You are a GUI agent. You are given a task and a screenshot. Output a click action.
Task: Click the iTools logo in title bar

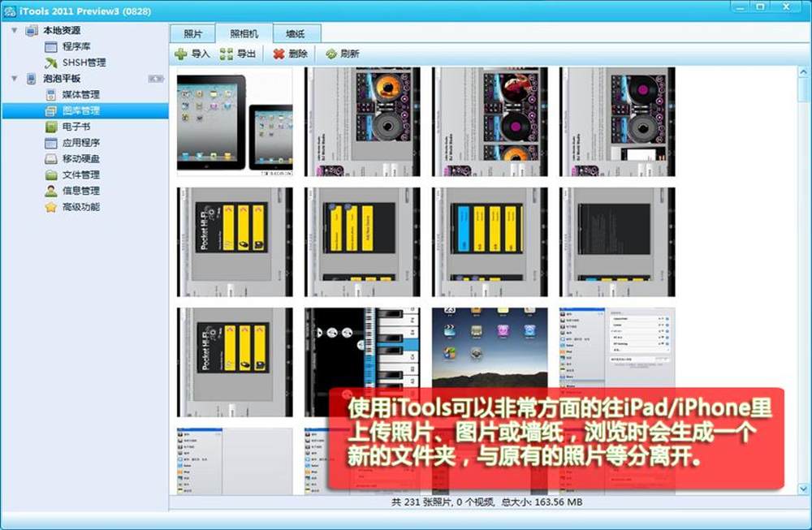click(10, 11)
